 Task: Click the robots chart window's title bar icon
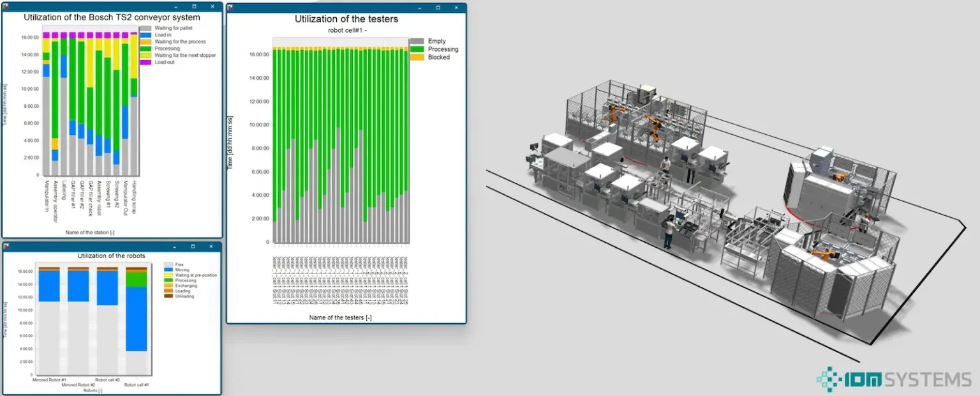click(6, 246)
